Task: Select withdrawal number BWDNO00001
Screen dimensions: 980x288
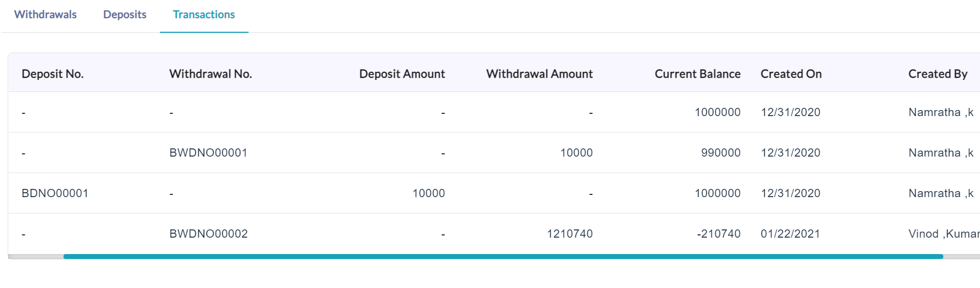Action: 209,153
